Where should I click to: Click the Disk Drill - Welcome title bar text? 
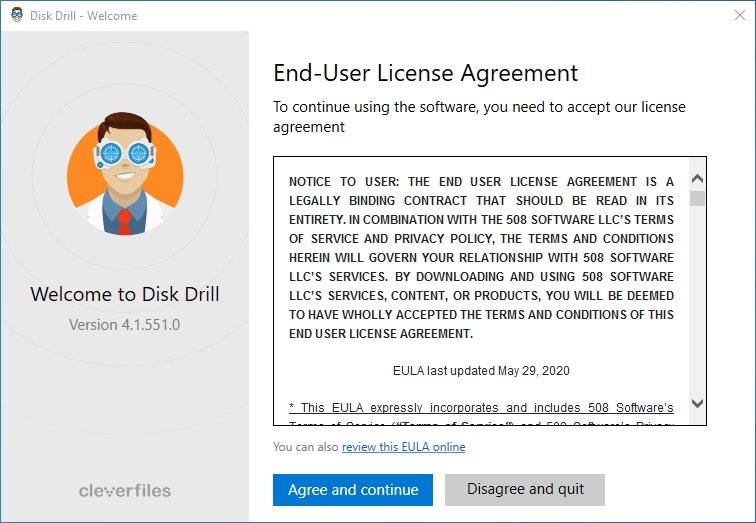(83, 16)
